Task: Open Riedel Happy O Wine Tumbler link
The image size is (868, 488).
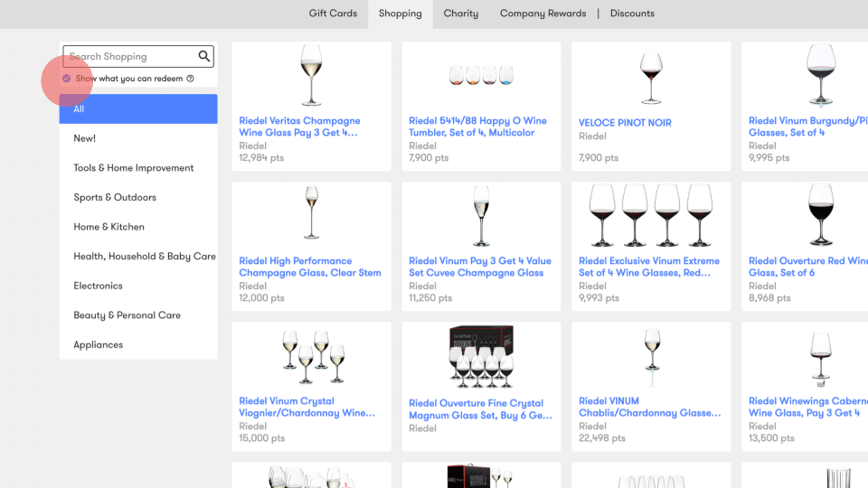Action: click(x=477, y=127)
